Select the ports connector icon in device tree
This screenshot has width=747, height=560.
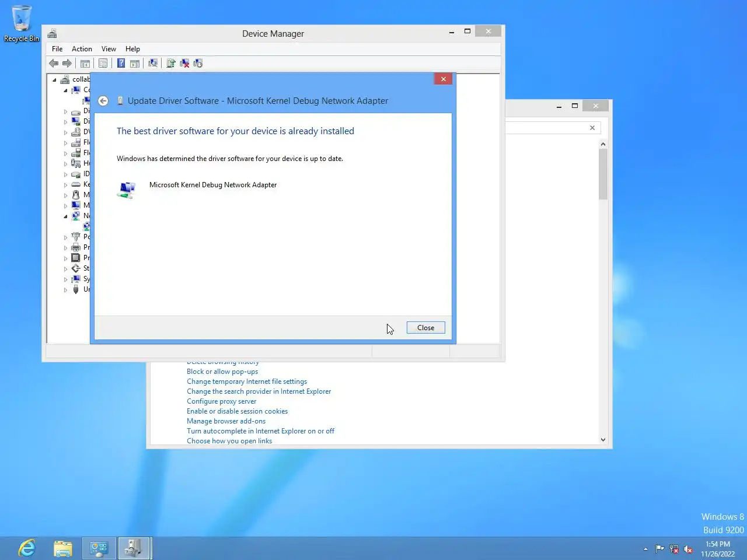(x=76, y=237)
